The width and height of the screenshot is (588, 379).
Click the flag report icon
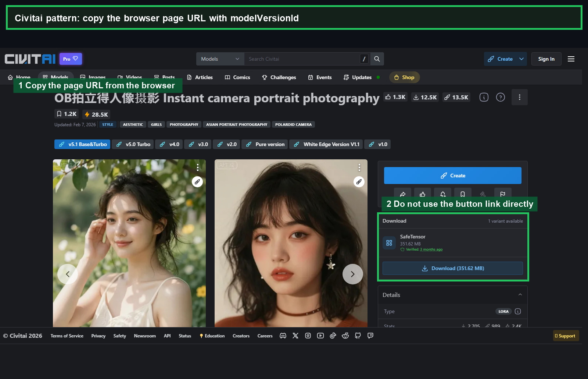(503, 194)
